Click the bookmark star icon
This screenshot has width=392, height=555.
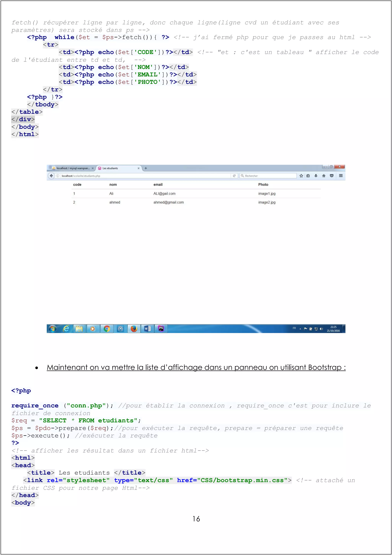click(301, 176)
